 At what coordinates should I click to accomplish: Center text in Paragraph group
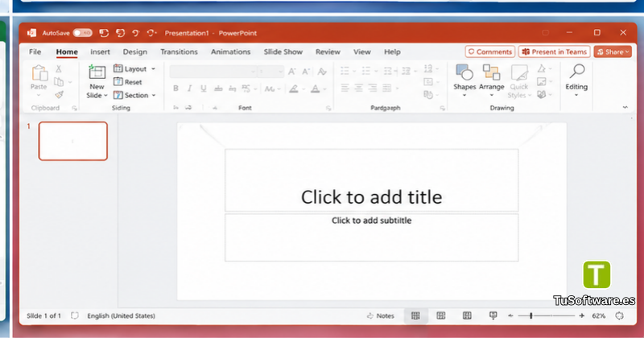pos(358,88)
